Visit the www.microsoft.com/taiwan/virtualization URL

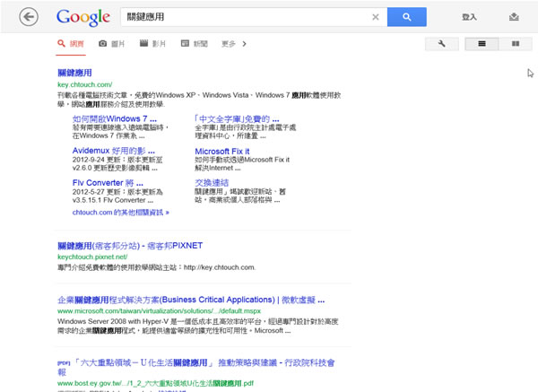pyautogui.click(x=160, y=311)
